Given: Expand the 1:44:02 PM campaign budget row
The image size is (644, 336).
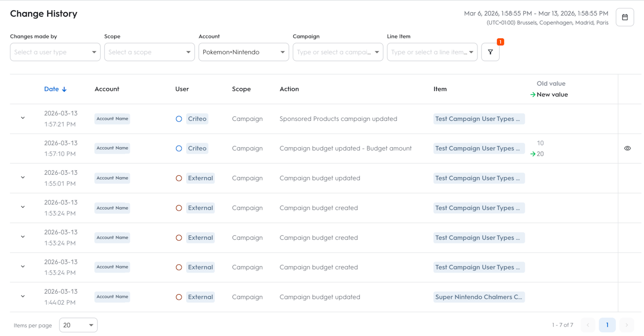Looking at the screenshot, I should coord(23,297).
